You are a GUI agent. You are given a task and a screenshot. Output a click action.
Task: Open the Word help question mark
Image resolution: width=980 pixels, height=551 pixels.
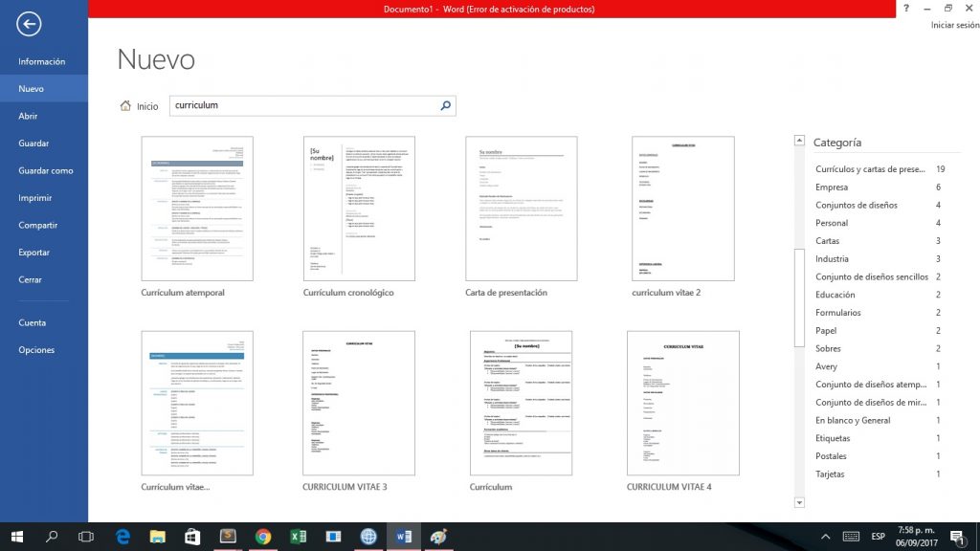click(905, 8)
